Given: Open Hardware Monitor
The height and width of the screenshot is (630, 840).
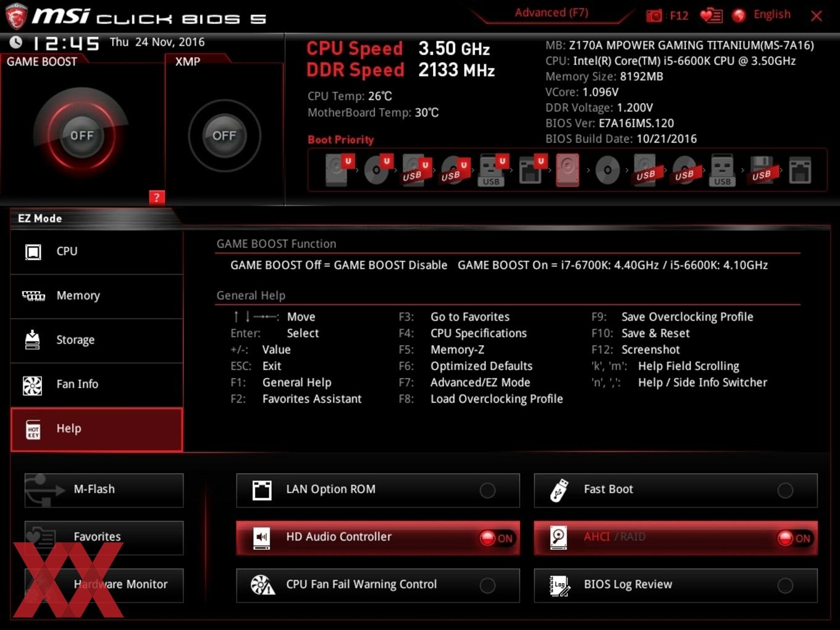Looking at the screenshot, I should (x=104, y=585).
